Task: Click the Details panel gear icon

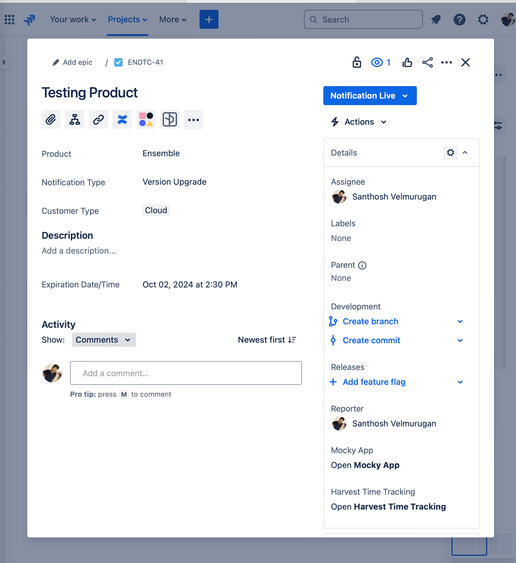Action: [450, 153]
